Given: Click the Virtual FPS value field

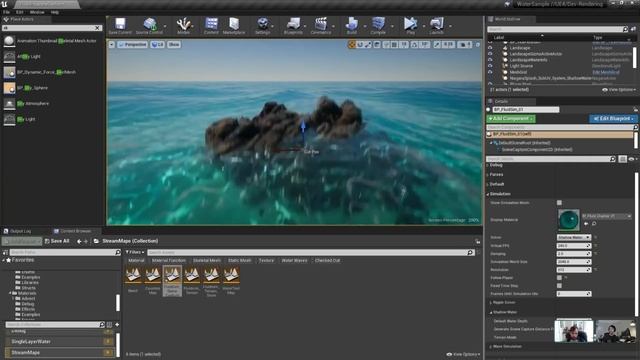Looking at the screenshot, I should [x=574, y=246].
